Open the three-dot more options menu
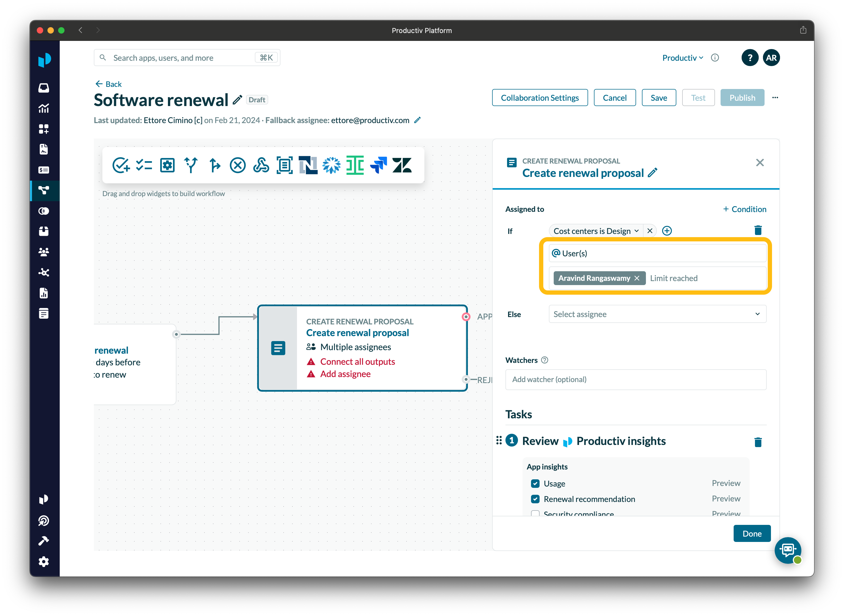 (775, 98)
